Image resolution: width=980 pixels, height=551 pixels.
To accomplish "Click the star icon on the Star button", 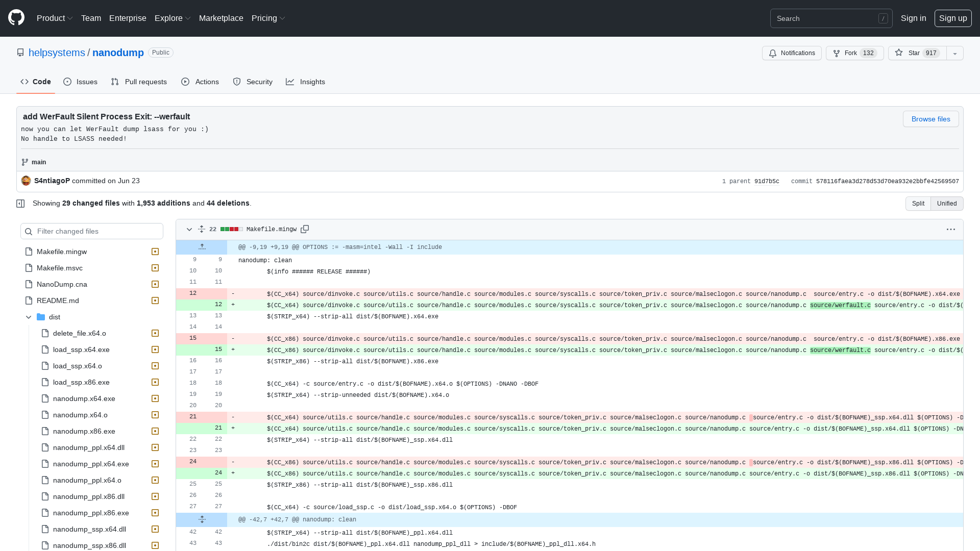I will tap(899, 53).
